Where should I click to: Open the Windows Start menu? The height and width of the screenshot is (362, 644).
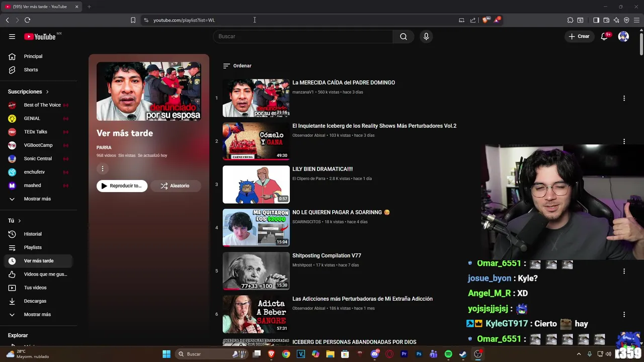pyautogui.click(x=167, y=354)
